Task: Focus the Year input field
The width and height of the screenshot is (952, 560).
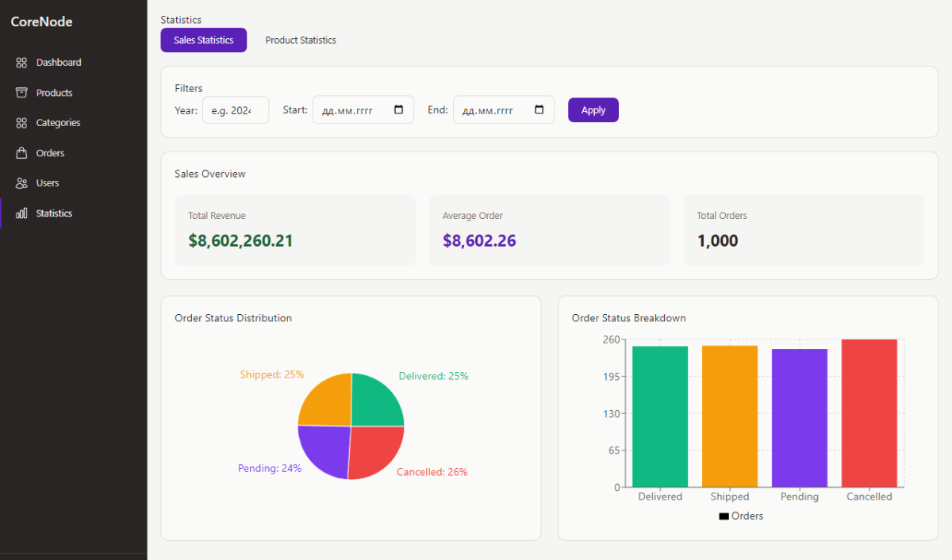Action: click(x=235, y=110)
